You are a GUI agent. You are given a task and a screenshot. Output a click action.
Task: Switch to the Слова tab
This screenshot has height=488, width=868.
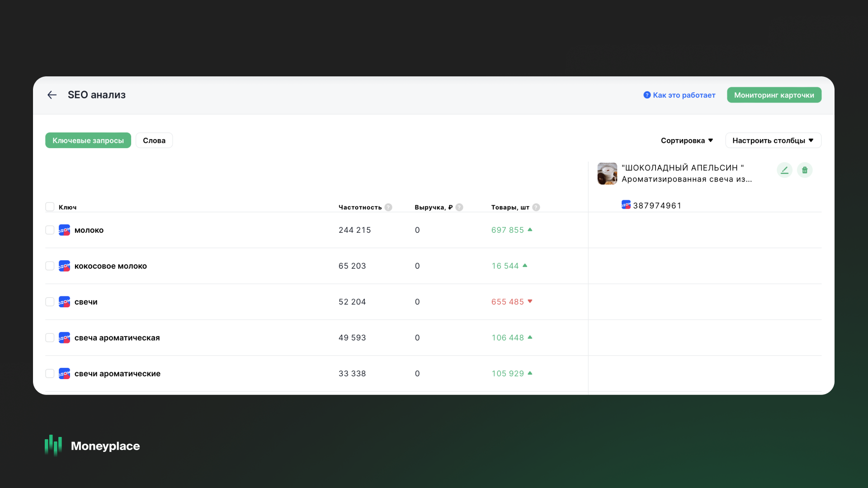154,141
